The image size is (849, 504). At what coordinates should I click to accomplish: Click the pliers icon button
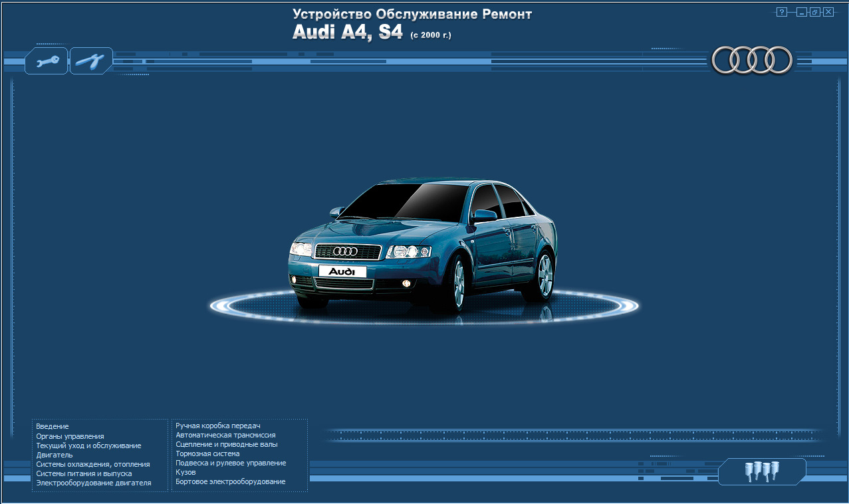91,61
